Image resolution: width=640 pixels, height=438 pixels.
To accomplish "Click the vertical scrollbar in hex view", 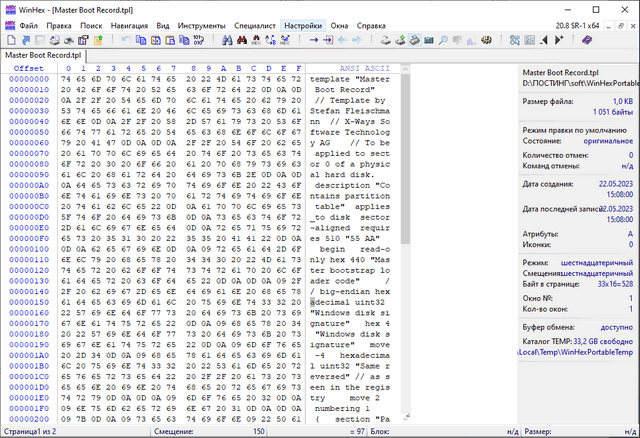I will click(405, 250).
